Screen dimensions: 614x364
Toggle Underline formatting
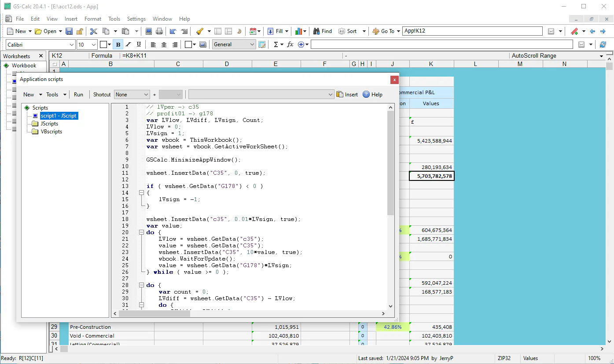[x=139, y=44]
